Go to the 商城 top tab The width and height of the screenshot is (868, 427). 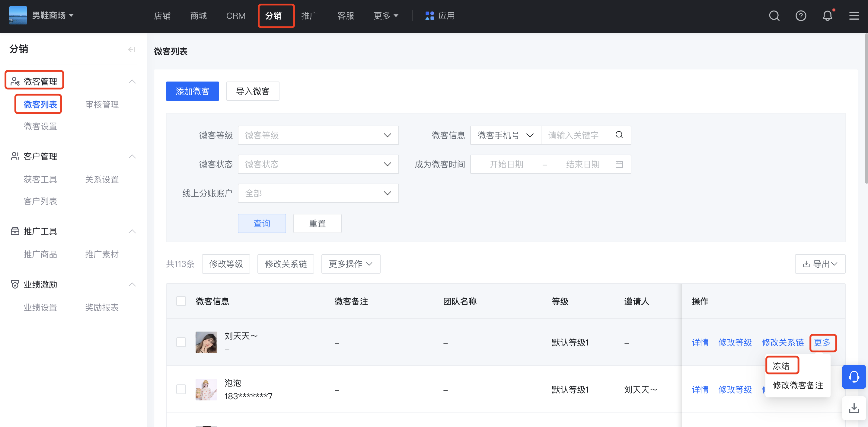(199, 16)
